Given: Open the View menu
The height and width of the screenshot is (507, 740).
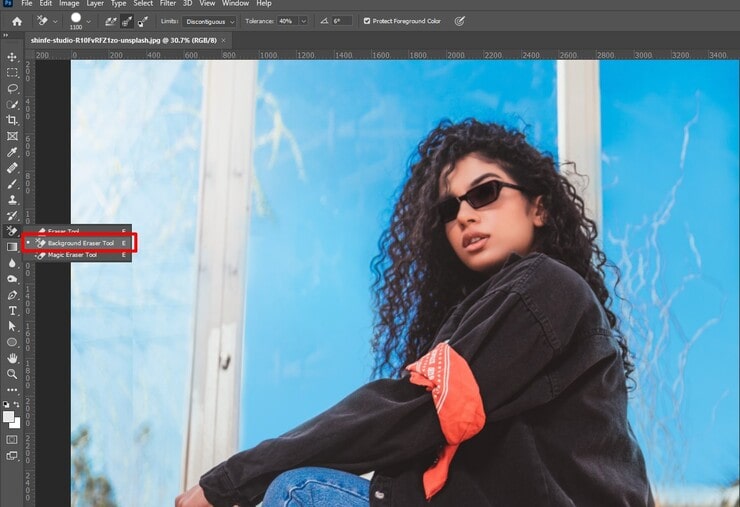Looking at the screenshot, I should (x=207, y=3).
